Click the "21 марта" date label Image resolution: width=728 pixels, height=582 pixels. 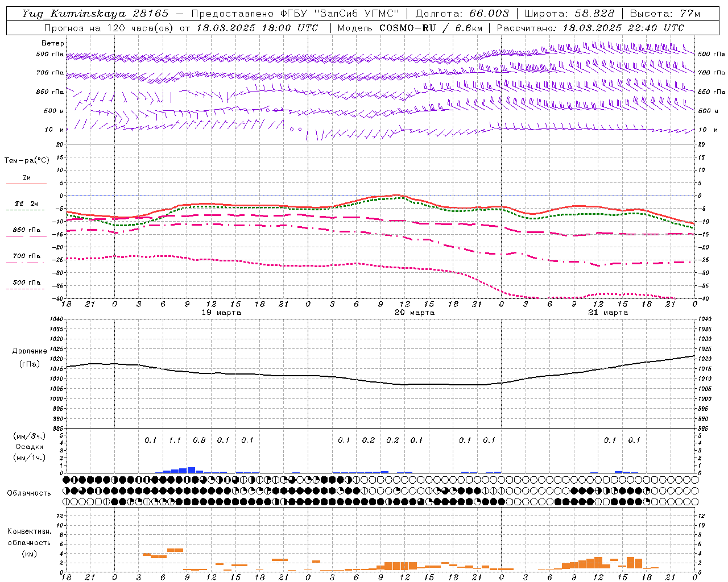tap(608, 313)
